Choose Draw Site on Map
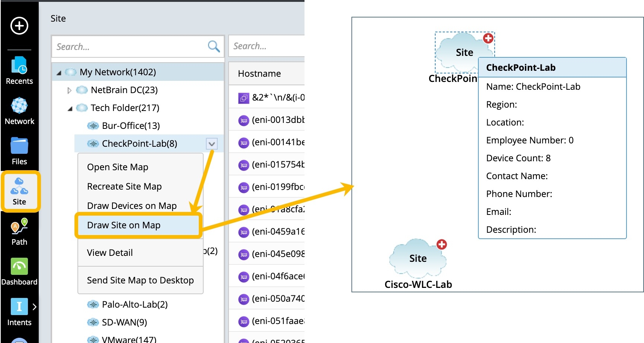 (x=138, y=225)
